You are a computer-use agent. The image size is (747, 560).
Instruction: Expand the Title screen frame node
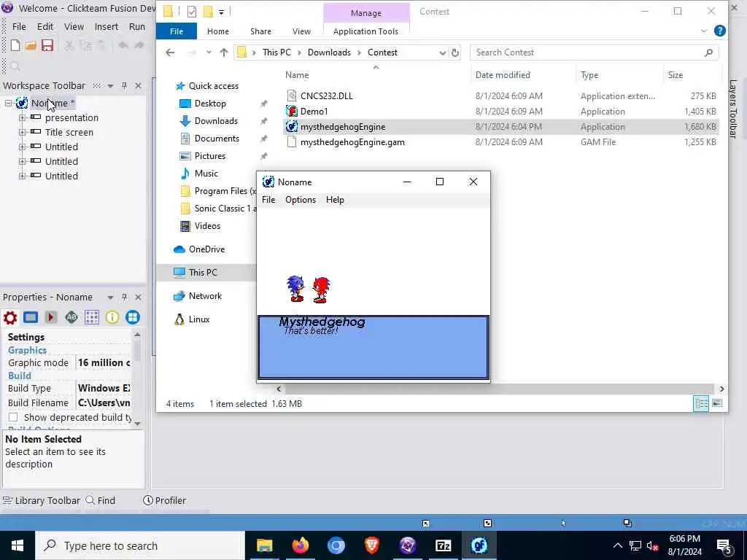22,133
